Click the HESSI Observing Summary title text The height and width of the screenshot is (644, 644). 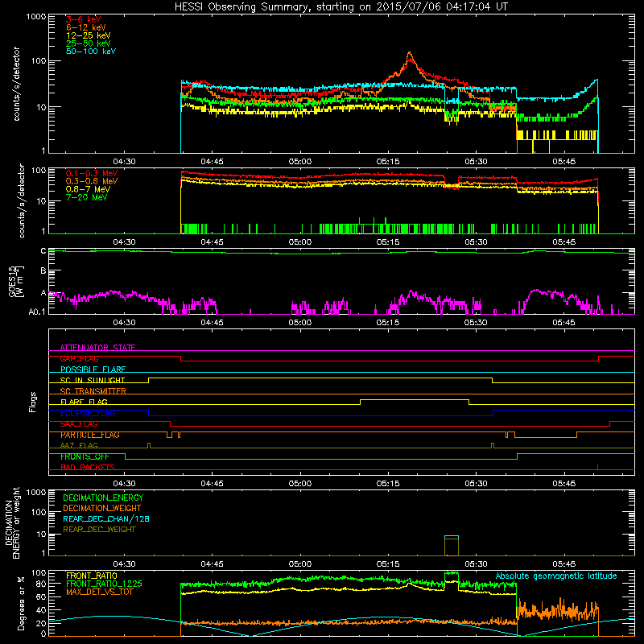(x=341, y=7)
